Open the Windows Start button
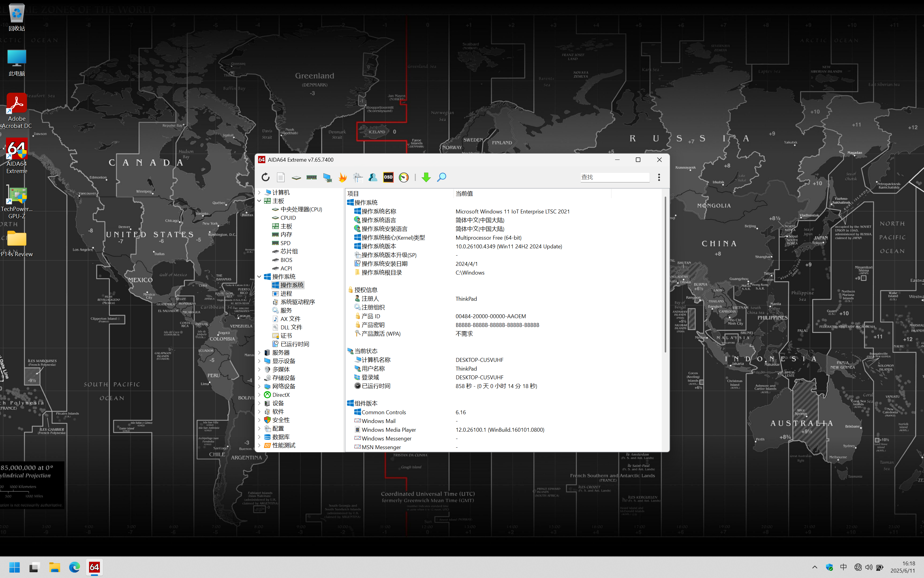This screenshot has width=924, height=578. (x=14, y=567)
